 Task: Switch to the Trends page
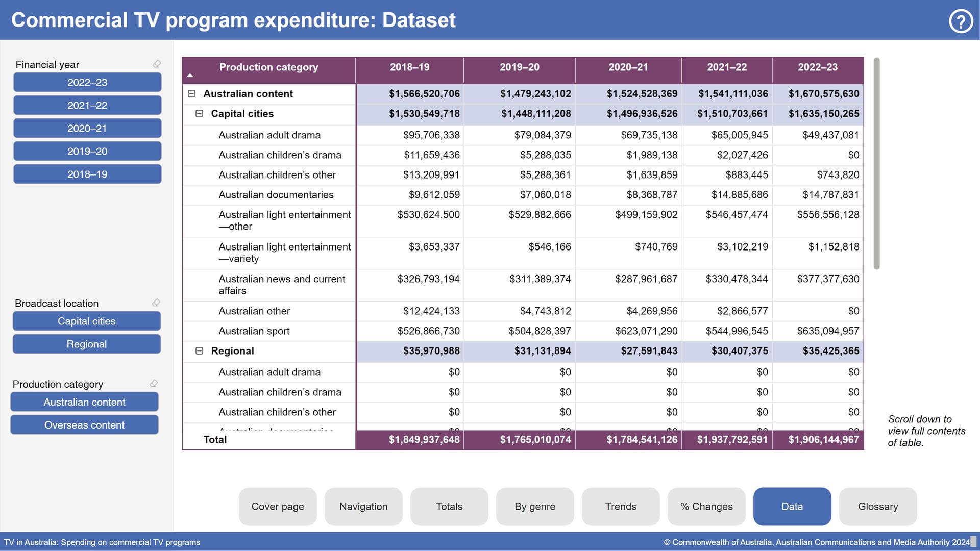click(621, 507)
